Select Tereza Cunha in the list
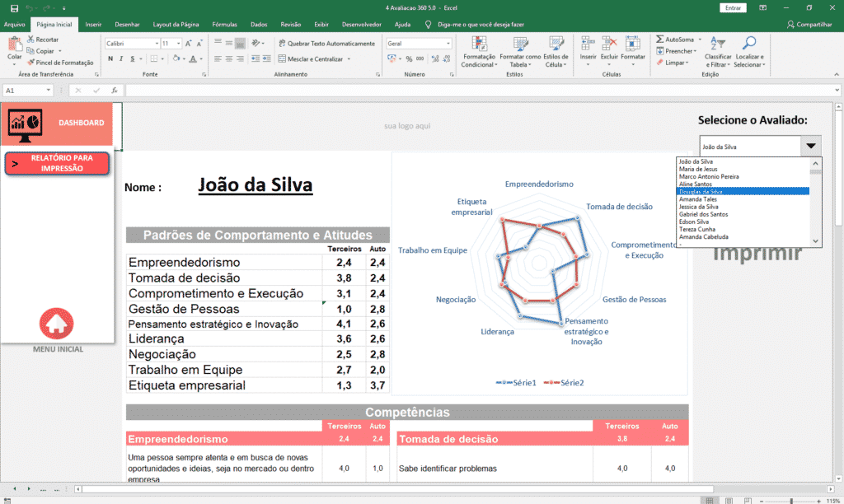 click(x=743, y=229)
